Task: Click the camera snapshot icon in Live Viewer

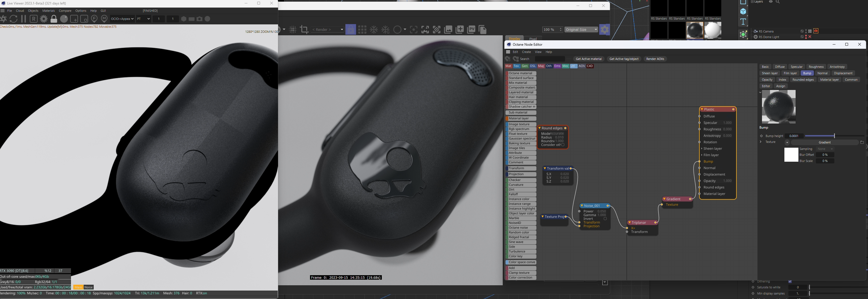Action: click(x=199, y=19)
